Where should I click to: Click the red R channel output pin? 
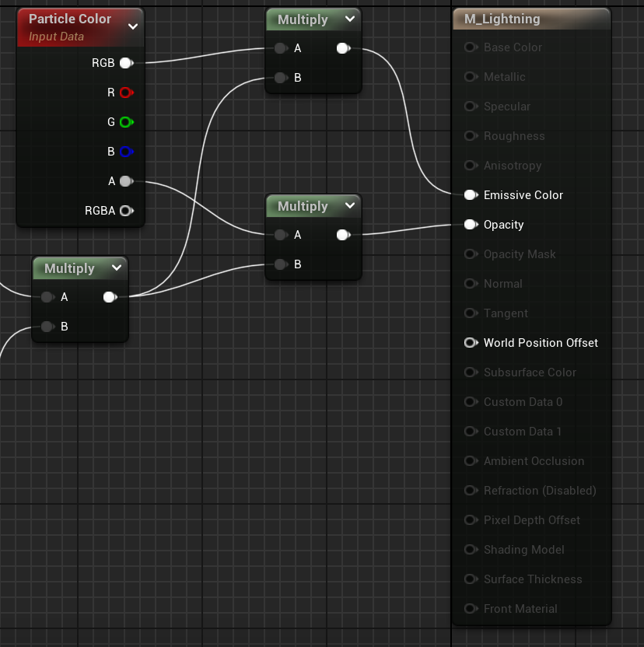[125, 93]
